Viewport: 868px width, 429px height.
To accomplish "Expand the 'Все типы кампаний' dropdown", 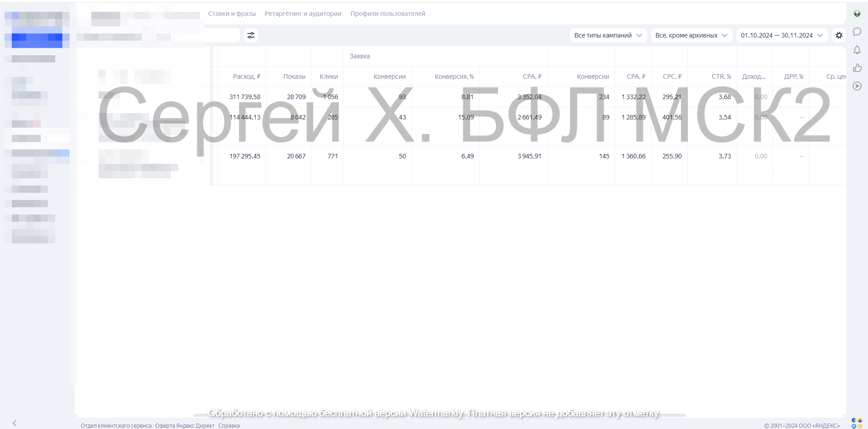I will [608, 35].
